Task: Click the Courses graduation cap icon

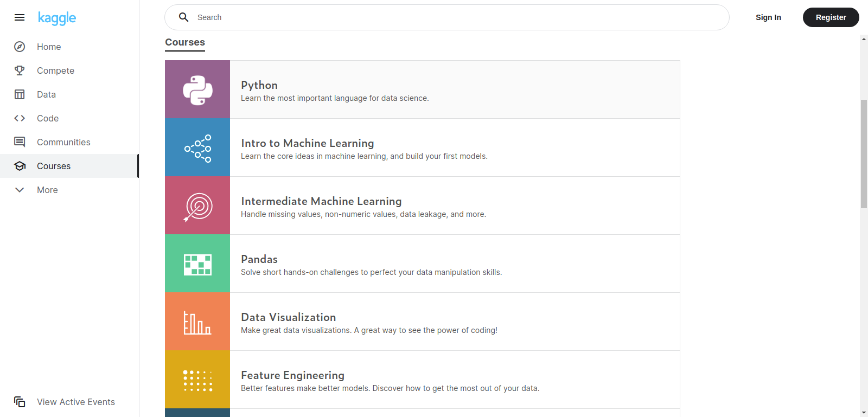Action: (x=20, y=166)
